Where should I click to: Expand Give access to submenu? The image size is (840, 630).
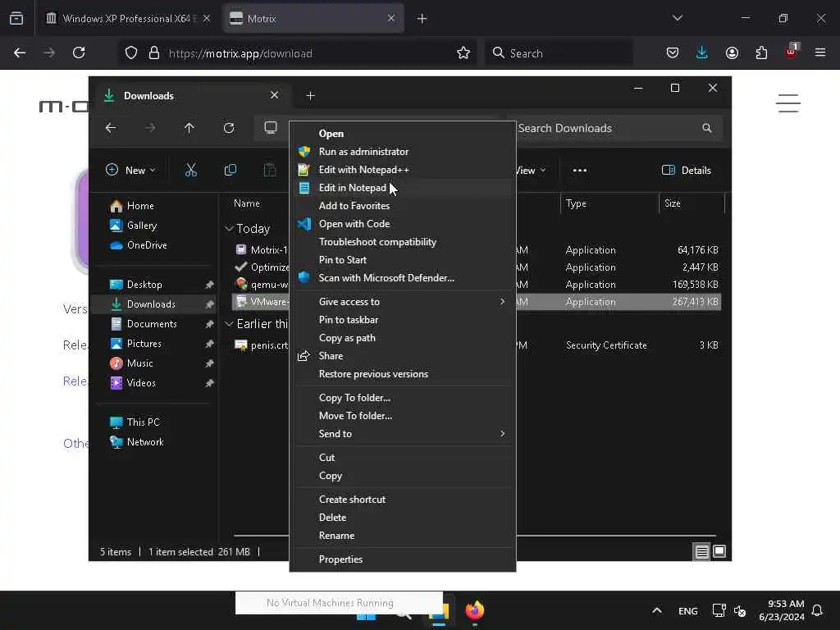click(x=402, y=302)
